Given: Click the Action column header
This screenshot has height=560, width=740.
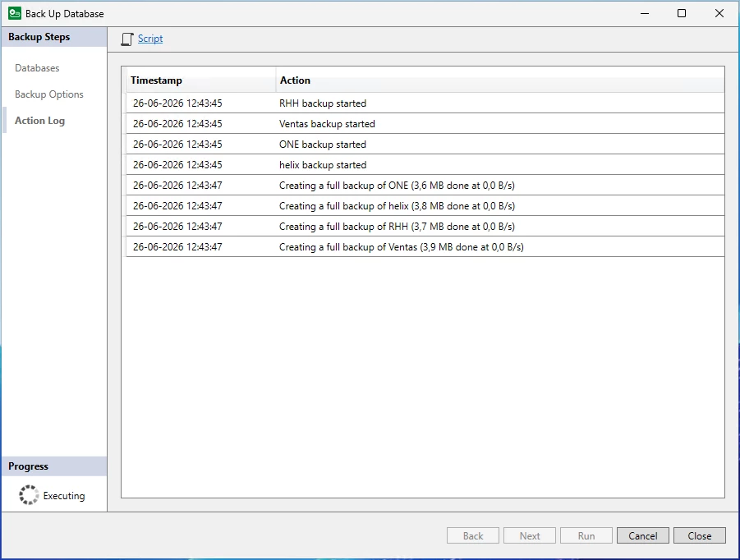Looking at the screenshot, I should [500, 80].
